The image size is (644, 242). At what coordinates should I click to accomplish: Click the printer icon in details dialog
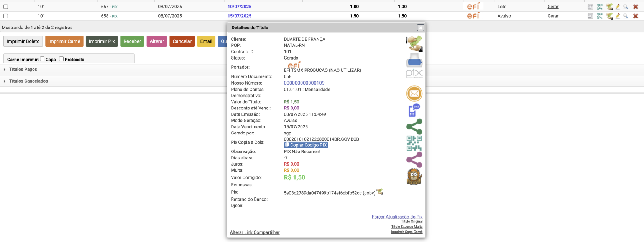[x=414, y=60]
